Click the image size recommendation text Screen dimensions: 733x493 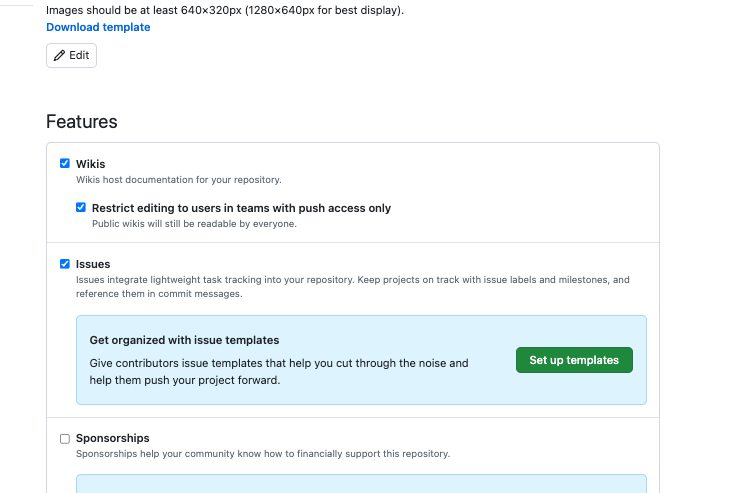click(x=225, y=10)
